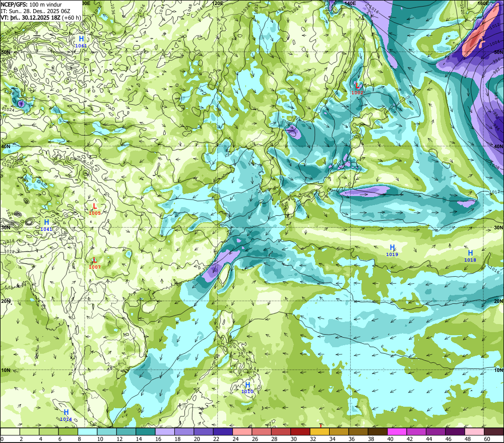Click the 140E longitude label
This screenshot has width=504, height=443.
pyautogui.click(x=350, y=3)
